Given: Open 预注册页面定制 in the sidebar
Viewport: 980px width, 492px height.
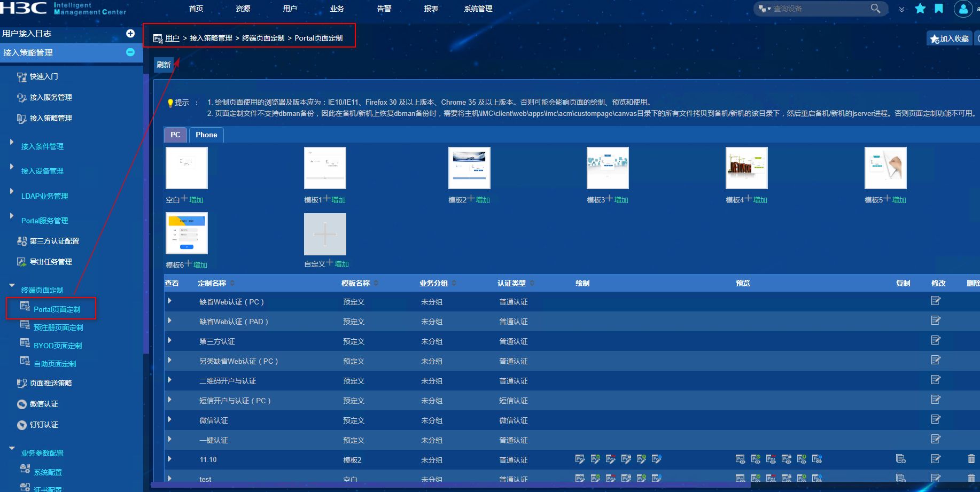Looking at the screenshot, I should click(x=58, y=327).
